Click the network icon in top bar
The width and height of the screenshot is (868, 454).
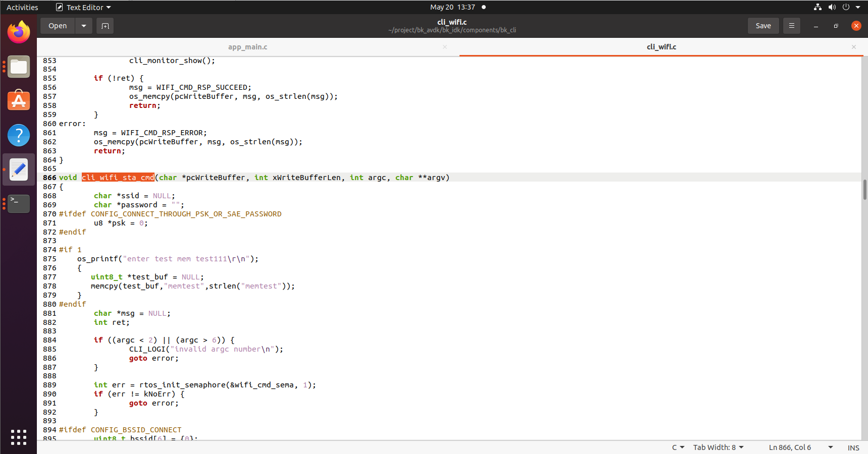[x=818, y=7]
